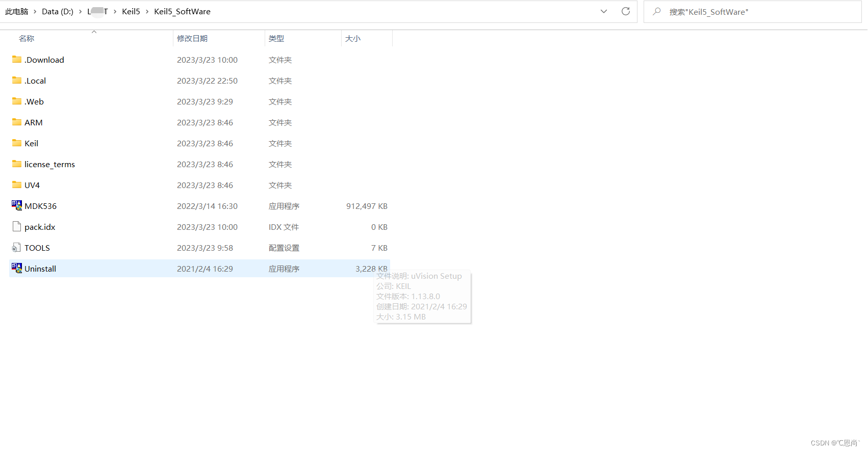Click the 2023/3/22 22:50 date cell
The height and width of the screenshot is (451, 868).
[207, 81]
